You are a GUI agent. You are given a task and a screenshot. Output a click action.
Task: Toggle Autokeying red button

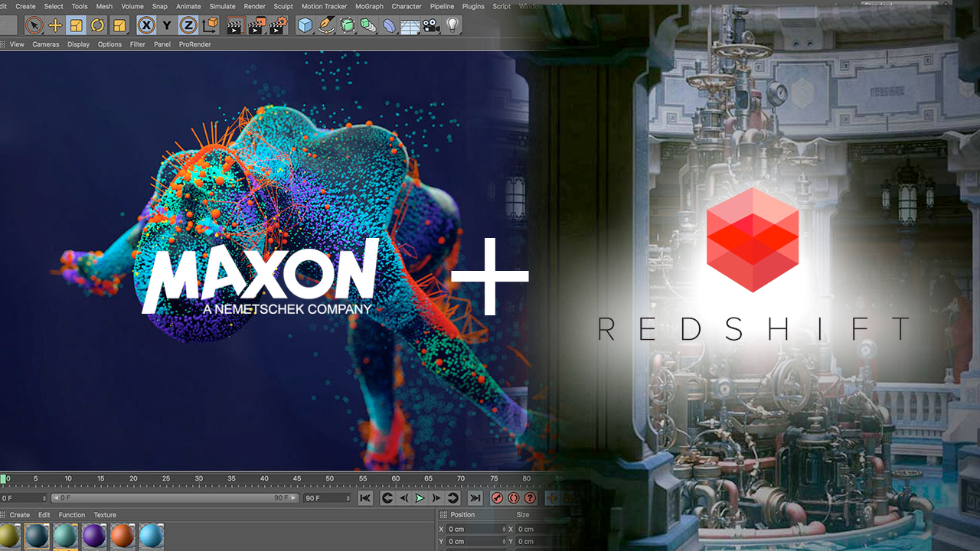(x=513, y=498)
